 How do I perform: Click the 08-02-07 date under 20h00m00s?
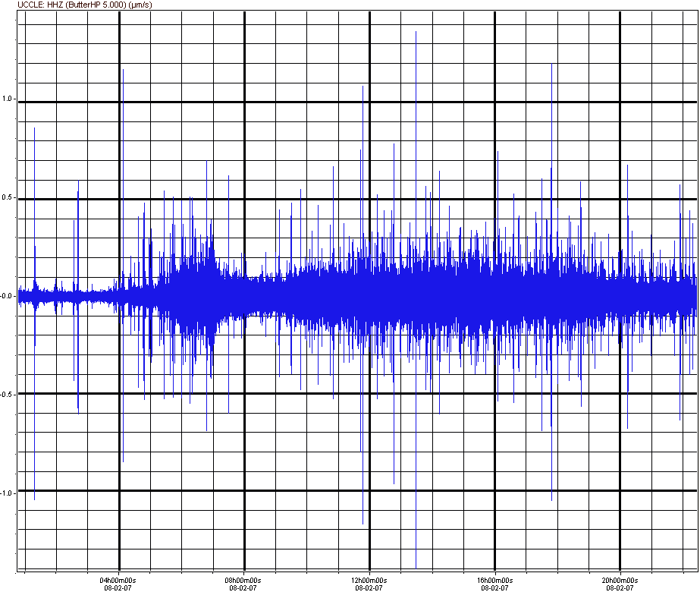pyautogui.click(x=620, y=587)
